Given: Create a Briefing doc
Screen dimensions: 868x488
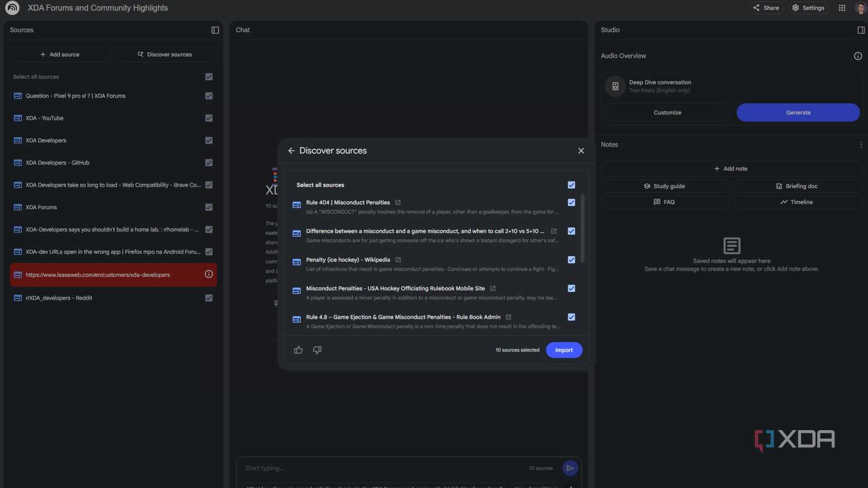Looking at the screenshot, I should 798,186.
